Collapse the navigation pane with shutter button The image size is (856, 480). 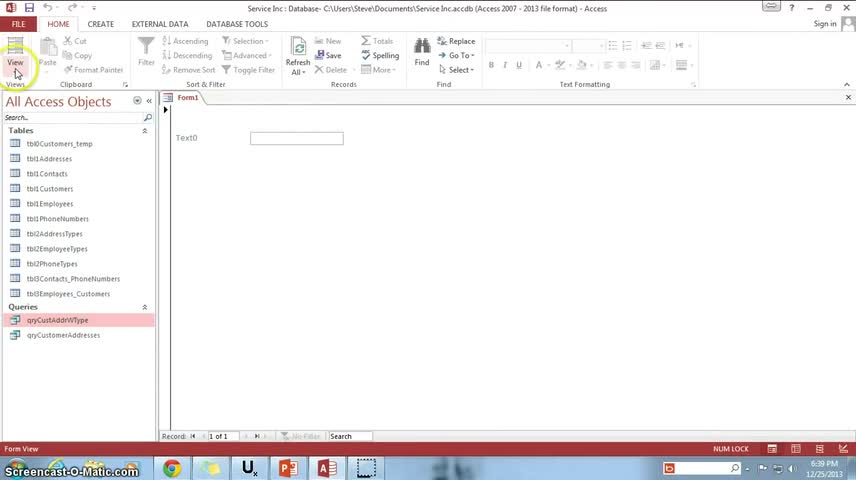pyautogui.click(x=149, y=101)
